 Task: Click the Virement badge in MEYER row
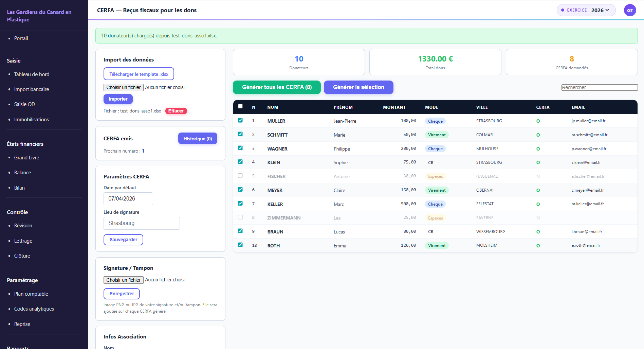click(x=437, y=190)
